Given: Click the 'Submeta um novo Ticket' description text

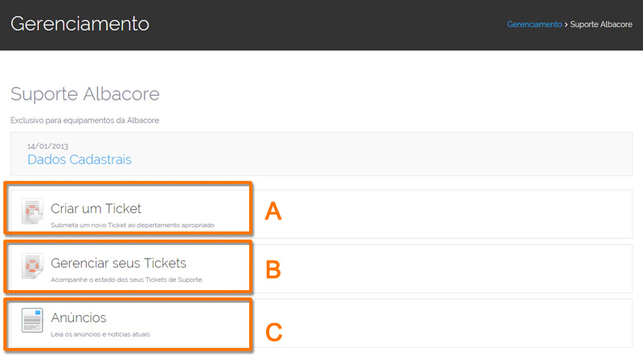Looking at the screenshot, I should click(x=133, y=225).
